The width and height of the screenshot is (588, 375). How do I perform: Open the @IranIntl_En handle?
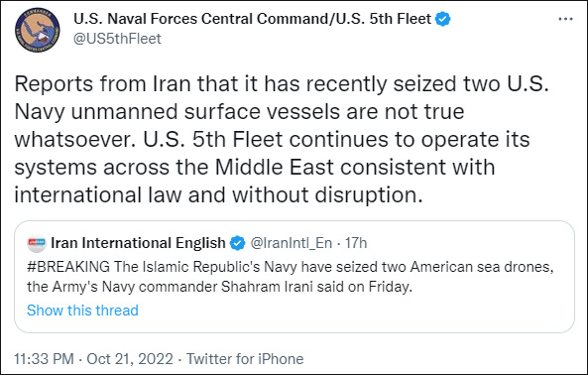(291, 243)
